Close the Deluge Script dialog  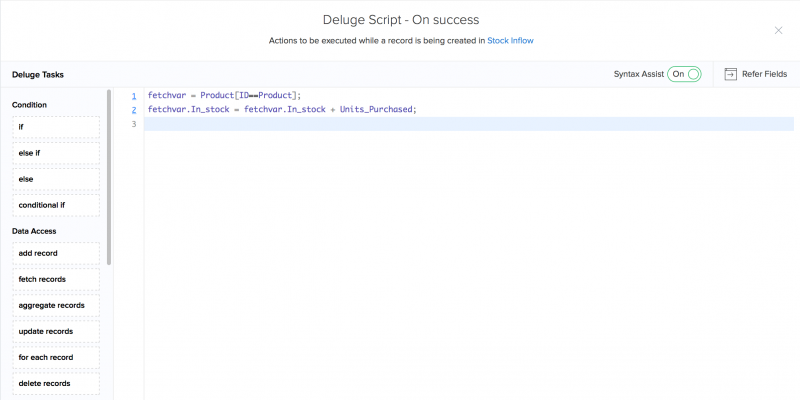(x=778, y=30)
